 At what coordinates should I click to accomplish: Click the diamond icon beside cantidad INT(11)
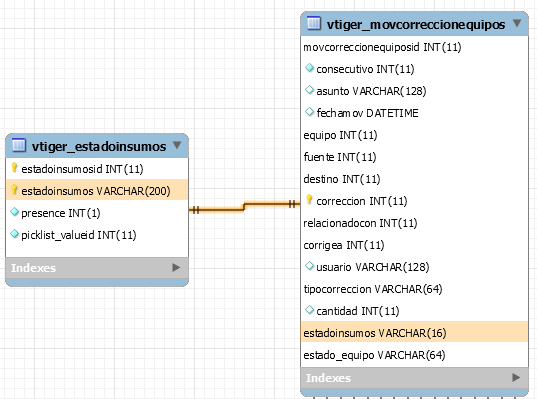pos(310,310)
